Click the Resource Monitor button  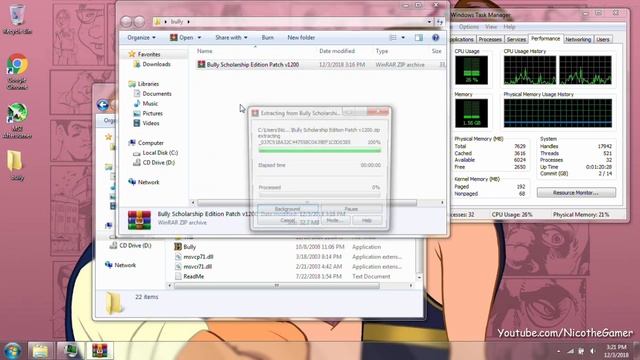tap(576, 192)
